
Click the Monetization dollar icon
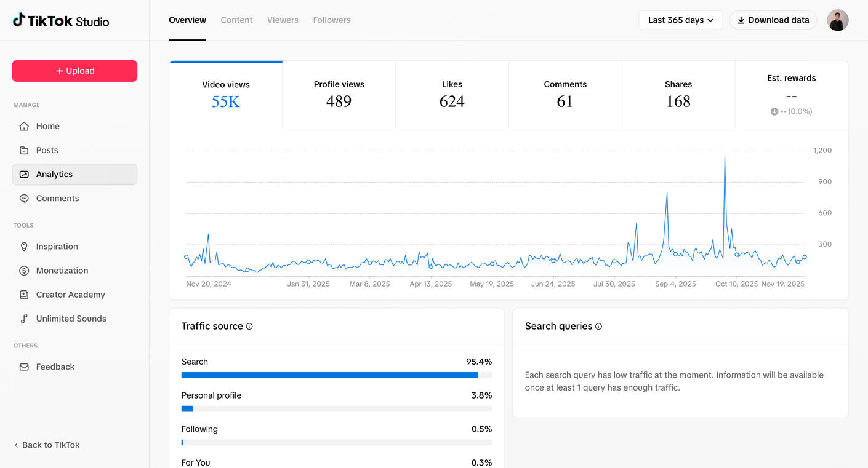(24, 271)
